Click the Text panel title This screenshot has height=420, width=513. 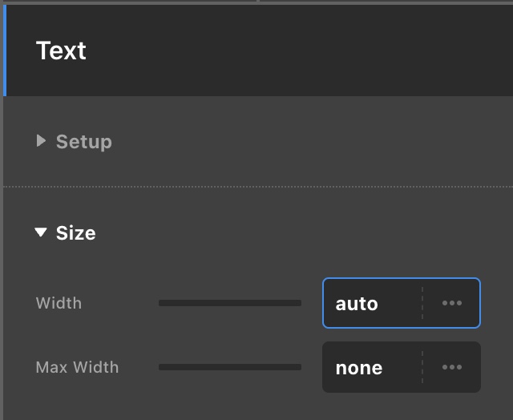pyautogui.click(x=61, y=51)
